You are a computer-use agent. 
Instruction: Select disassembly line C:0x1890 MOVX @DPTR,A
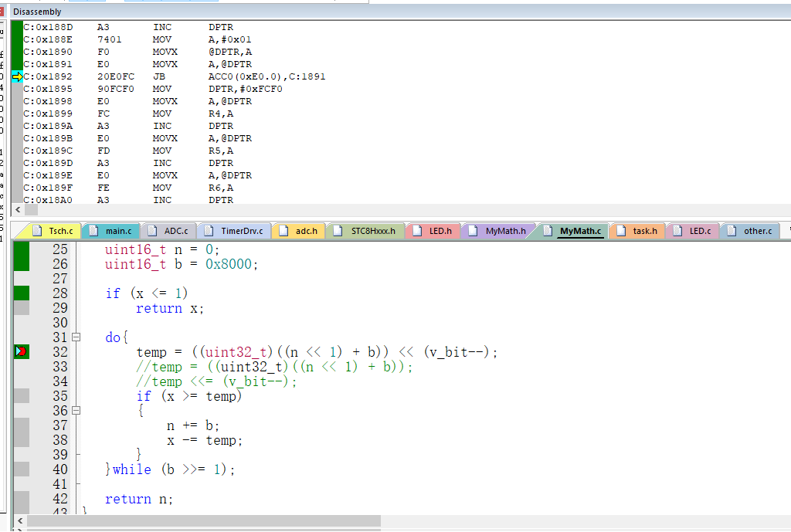(137, 52)
